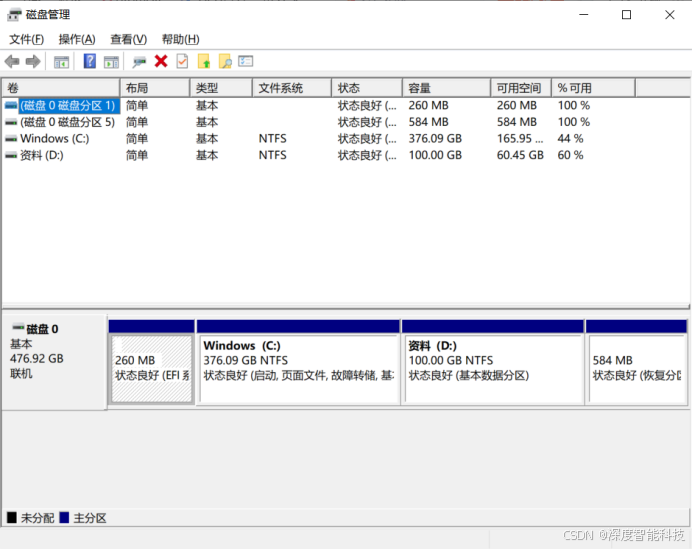Image resolution: width=693 pixels, height=549 pixels.
Task: Sort by the 可用空间 column header
Action: coord(521,88)
